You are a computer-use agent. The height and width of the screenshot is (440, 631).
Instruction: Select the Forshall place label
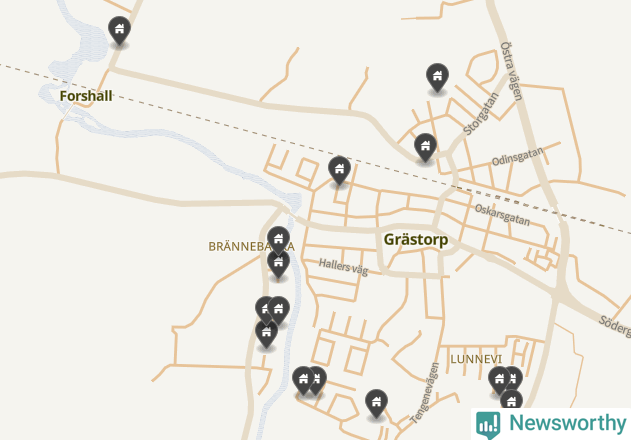click(86, 96)
